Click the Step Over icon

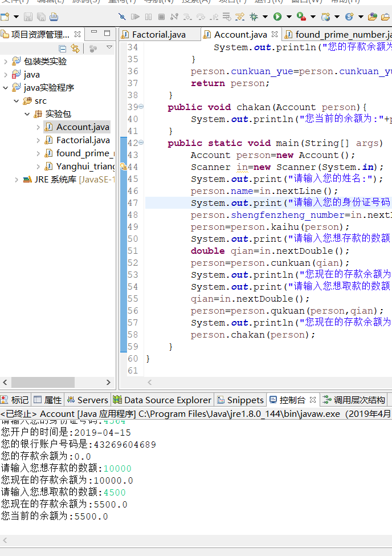click(201, 17)
